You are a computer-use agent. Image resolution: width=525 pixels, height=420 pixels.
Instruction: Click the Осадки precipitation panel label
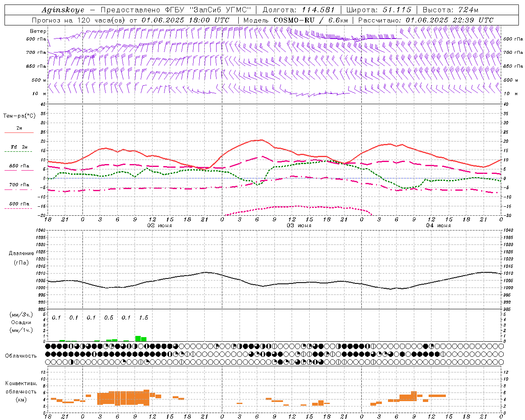pos(21,322)
